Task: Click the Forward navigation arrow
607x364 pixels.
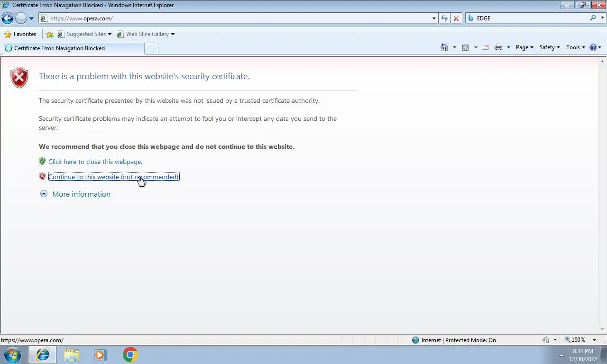Action: (21, 18)
